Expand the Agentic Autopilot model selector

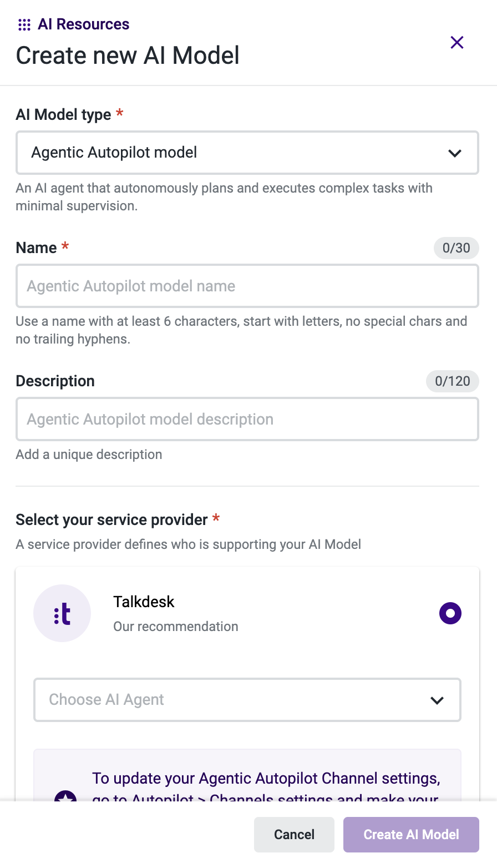[x=247, y=153]
